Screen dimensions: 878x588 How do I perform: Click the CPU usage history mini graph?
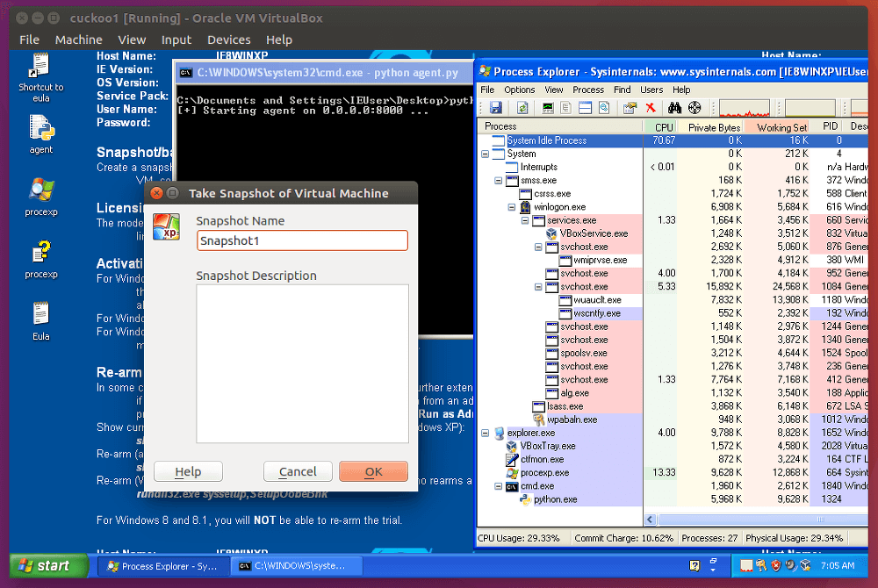click(745, 107)
